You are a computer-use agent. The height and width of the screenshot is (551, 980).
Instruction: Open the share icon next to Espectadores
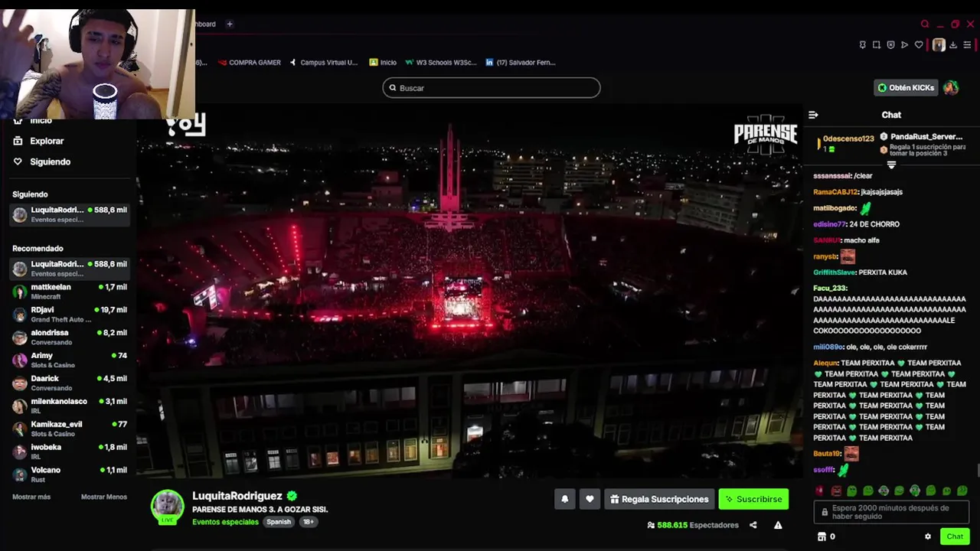click(753, 525)
